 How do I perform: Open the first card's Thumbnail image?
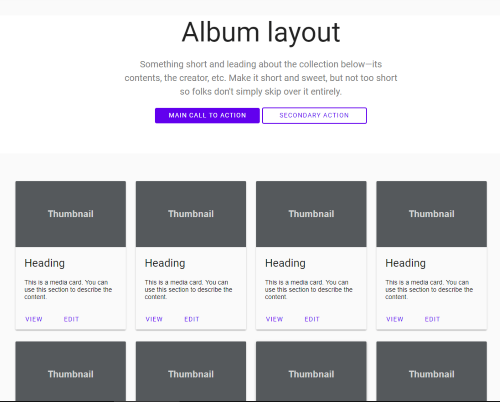point(71,214)
